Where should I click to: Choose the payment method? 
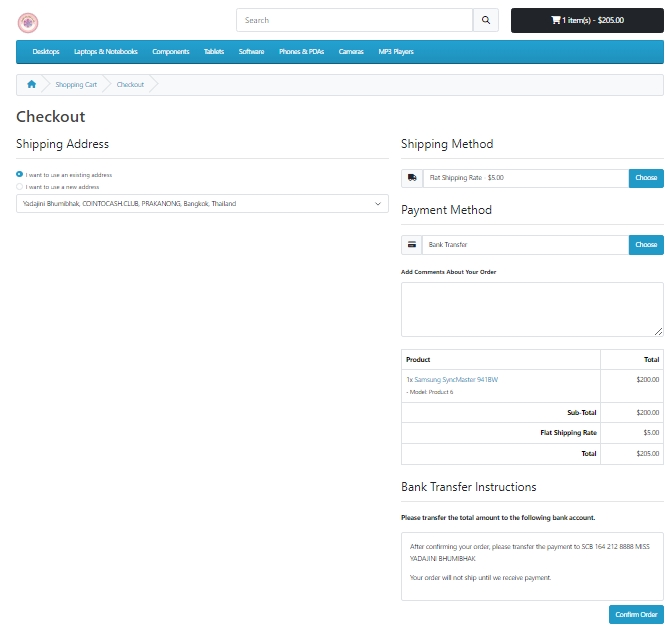click(646, 245)
